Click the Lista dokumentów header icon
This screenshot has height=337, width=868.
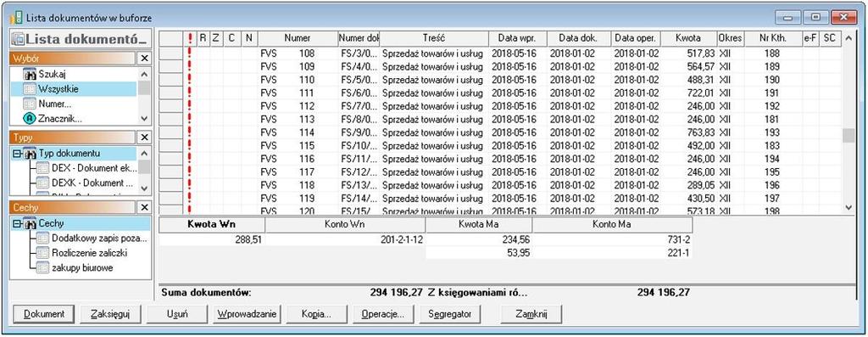pyautogui.click(x=19, y=40)
